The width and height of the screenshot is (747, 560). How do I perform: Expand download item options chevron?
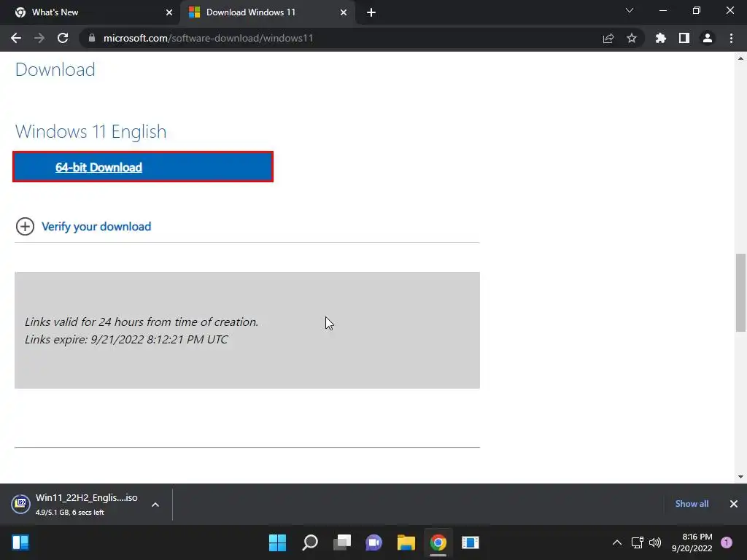[155, 505]
